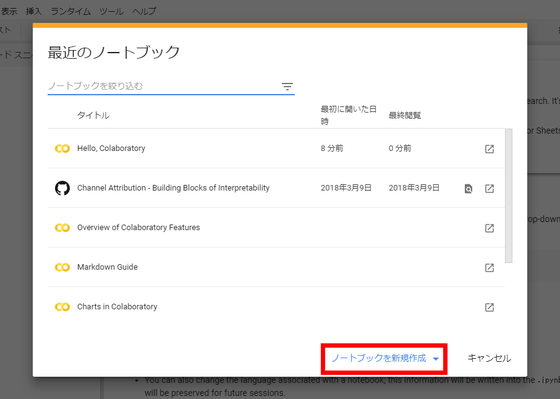Click the 8 分前 first-opened value
The width and height of the screenshot is (560, 399).
tap(332, 148)
